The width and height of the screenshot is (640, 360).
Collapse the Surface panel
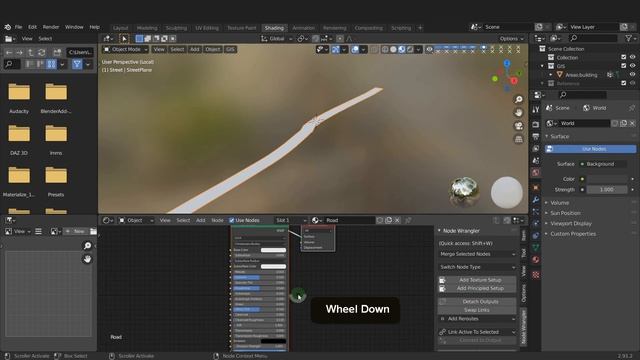click(x=559, y=136)
